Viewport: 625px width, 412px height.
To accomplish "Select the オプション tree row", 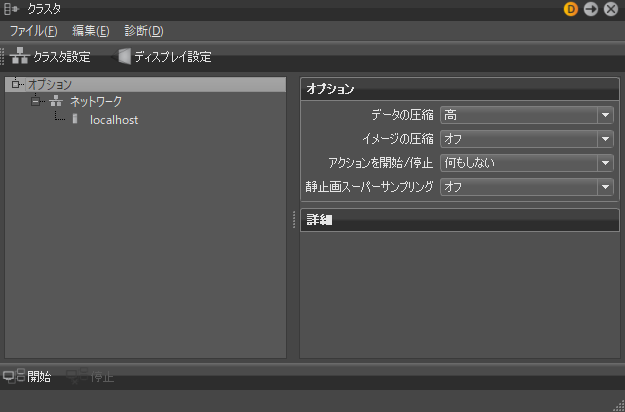I will [145, 84].
